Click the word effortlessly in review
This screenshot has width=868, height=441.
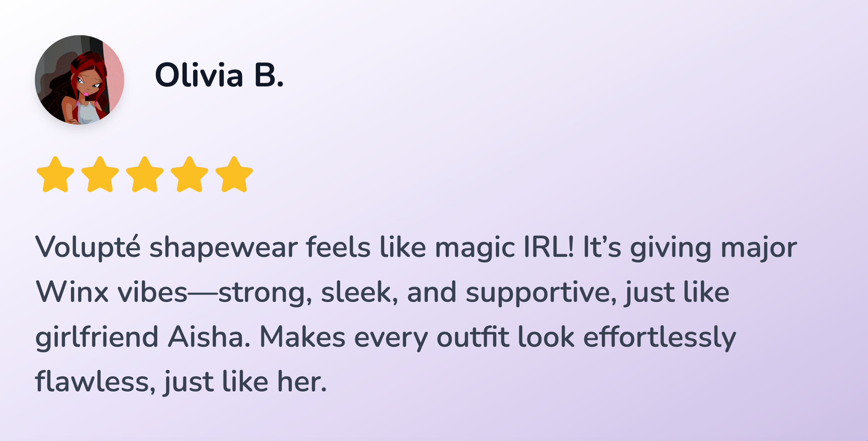pyautogui.click(x=659, y=337)
